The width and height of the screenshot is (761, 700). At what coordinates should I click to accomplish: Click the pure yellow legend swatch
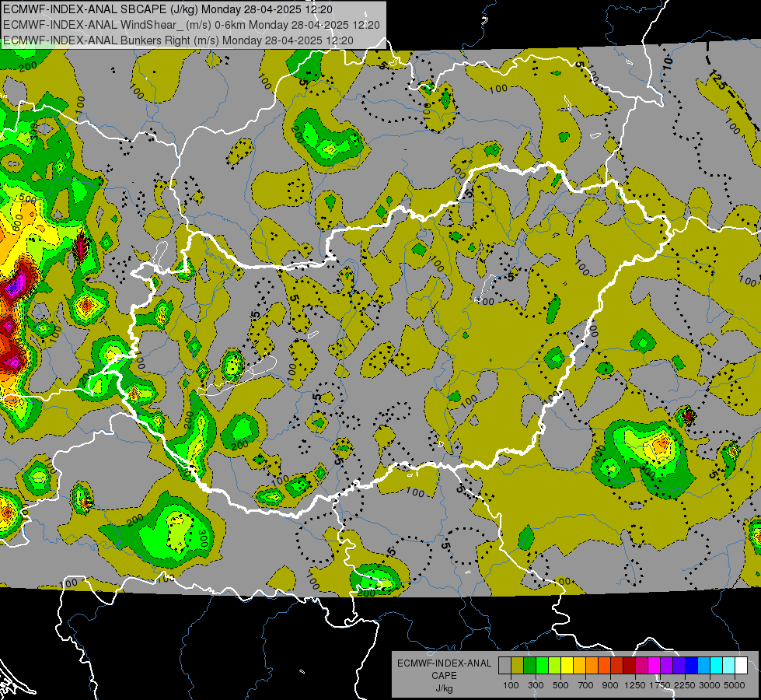[x=567, y=665]
